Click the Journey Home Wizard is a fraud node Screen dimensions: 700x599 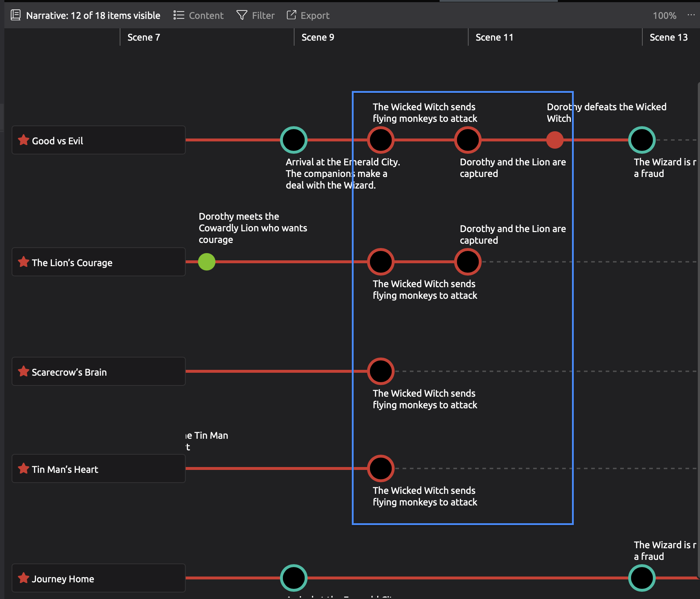[x=642, y=578]
